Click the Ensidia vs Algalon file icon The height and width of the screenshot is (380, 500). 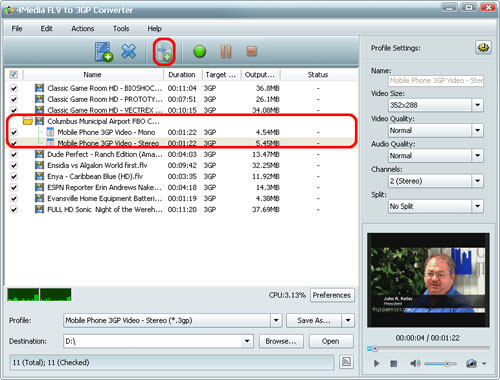(x=39, y=165)
